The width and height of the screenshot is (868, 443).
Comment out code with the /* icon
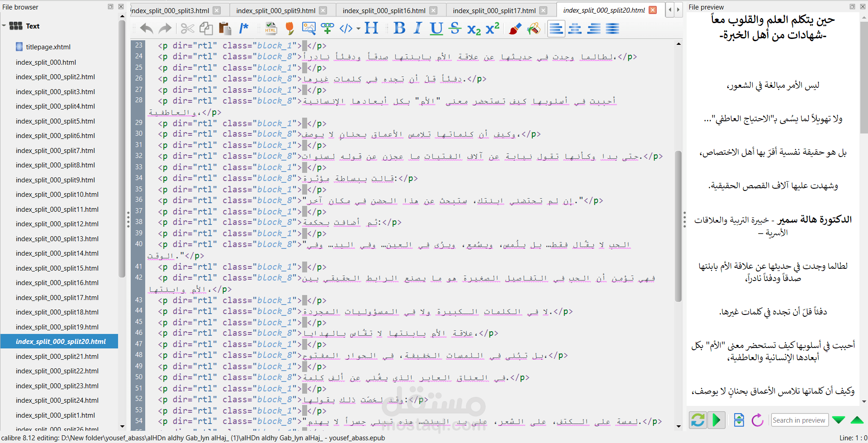point(244,29)
